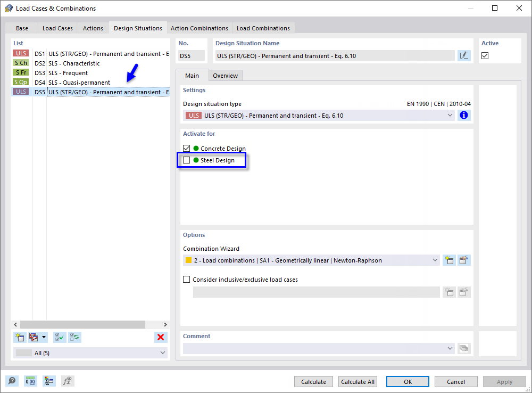Go to the Load Combinations tab
532x393 pixels.
click(263, 28)
